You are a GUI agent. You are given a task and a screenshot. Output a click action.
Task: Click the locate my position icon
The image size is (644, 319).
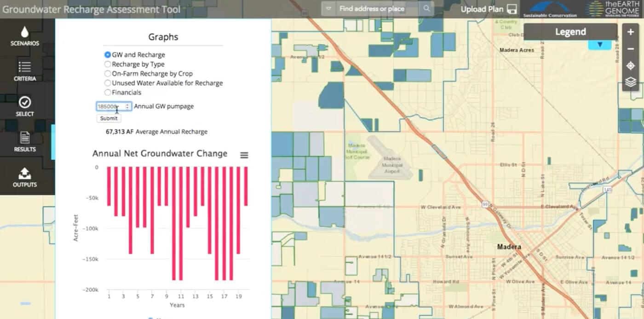[x=631, y=66]
